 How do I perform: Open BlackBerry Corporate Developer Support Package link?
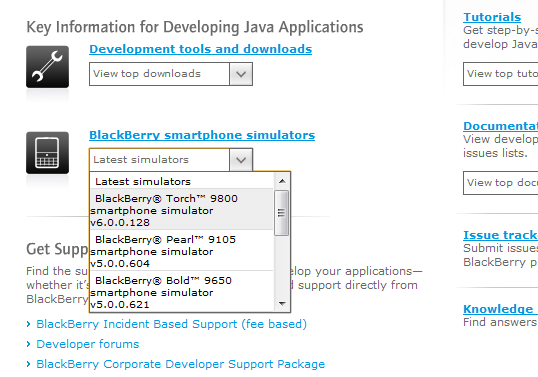pos(180,364)
